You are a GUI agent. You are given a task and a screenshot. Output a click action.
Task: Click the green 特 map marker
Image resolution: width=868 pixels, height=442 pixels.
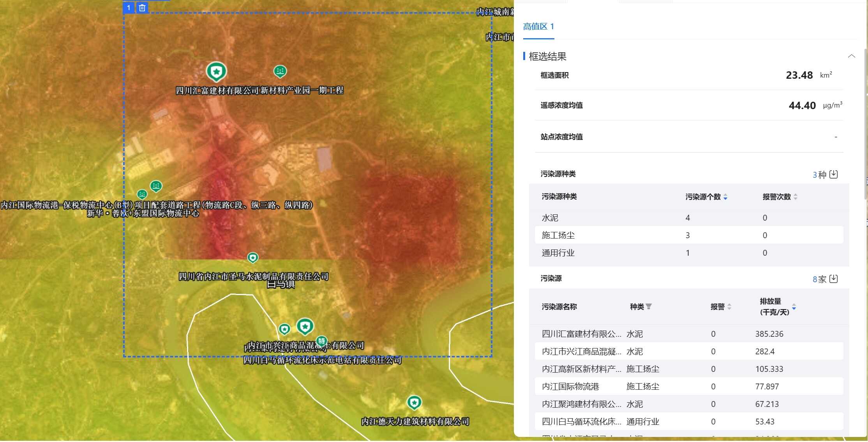(x=322, y=341)
